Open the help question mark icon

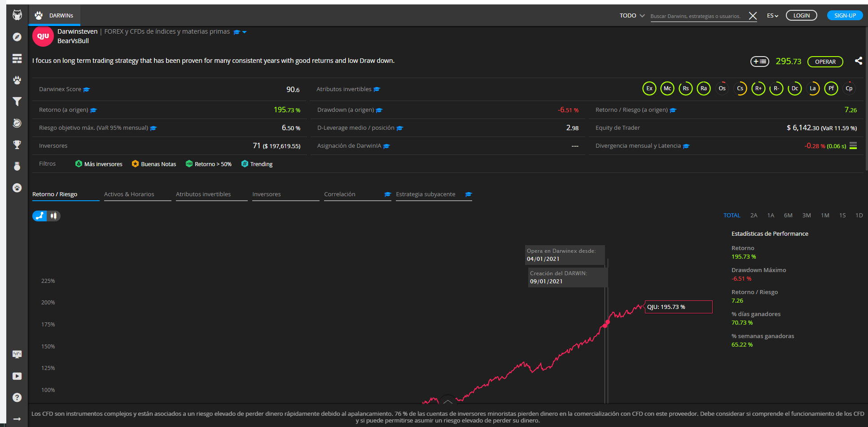click(17, 397)
